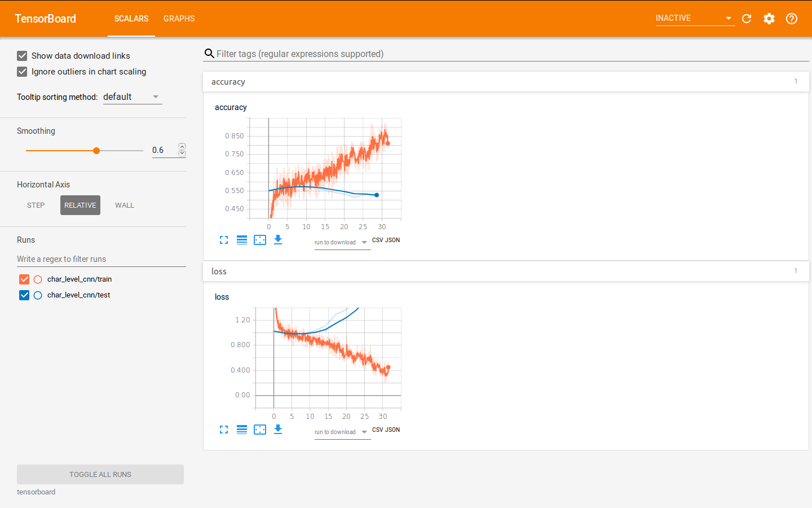
Task: Download accuracy chart as SVG
Action: coord(278,240)
